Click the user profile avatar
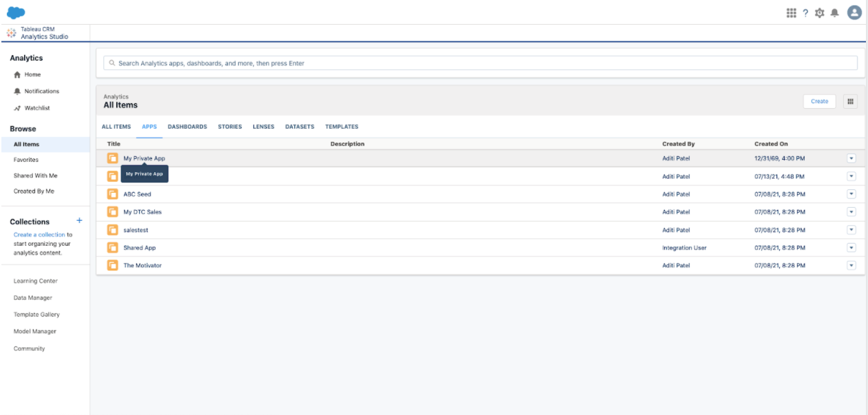This screenshot has height=415, width=868. click(854, 12)
